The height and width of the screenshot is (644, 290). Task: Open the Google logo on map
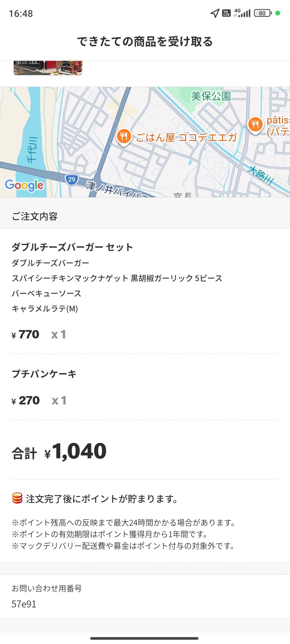[24, 185]
